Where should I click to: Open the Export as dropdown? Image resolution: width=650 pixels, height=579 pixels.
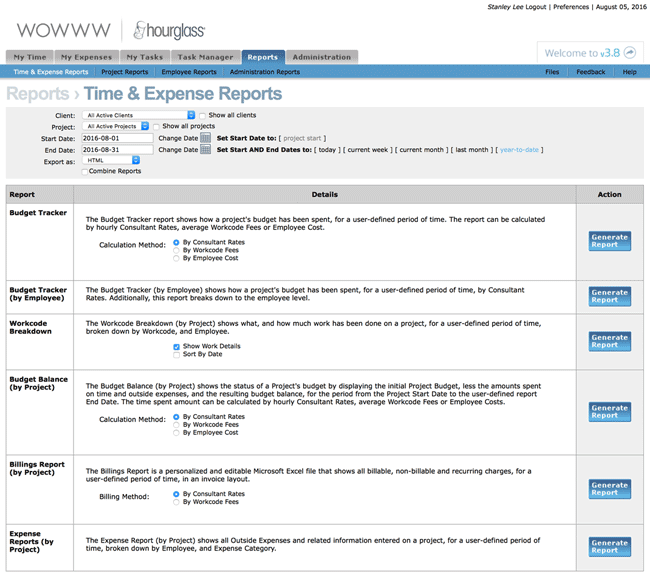click(111, 160)
